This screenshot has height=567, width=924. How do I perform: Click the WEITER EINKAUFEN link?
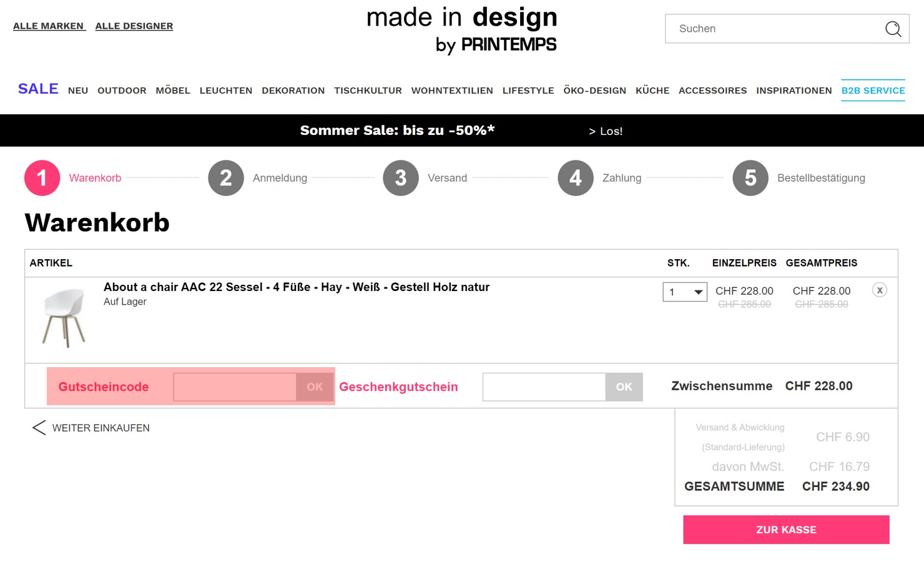click(101, 428)
